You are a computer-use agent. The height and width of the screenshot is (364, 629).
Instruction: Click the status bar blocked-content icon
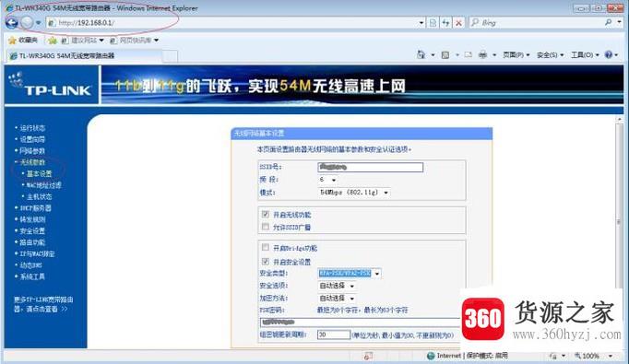368,356
